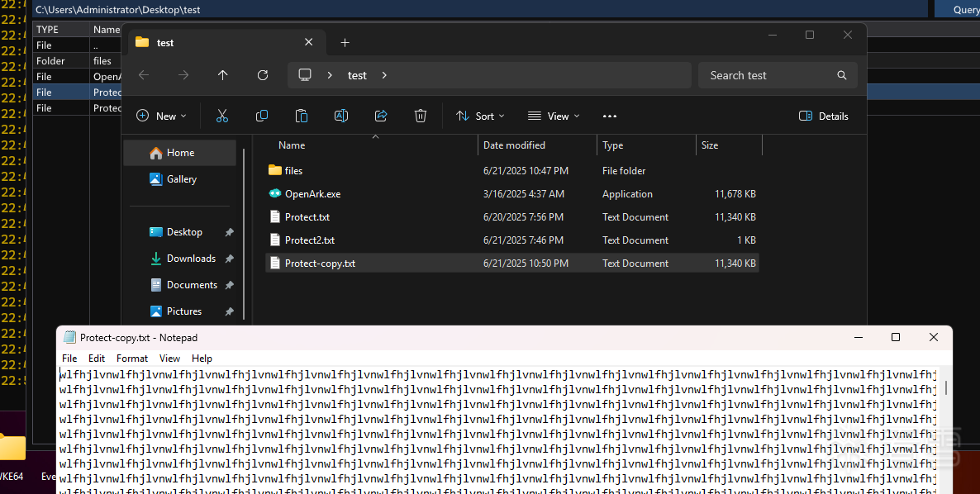Go back with the left arrow

coord(144,75)
